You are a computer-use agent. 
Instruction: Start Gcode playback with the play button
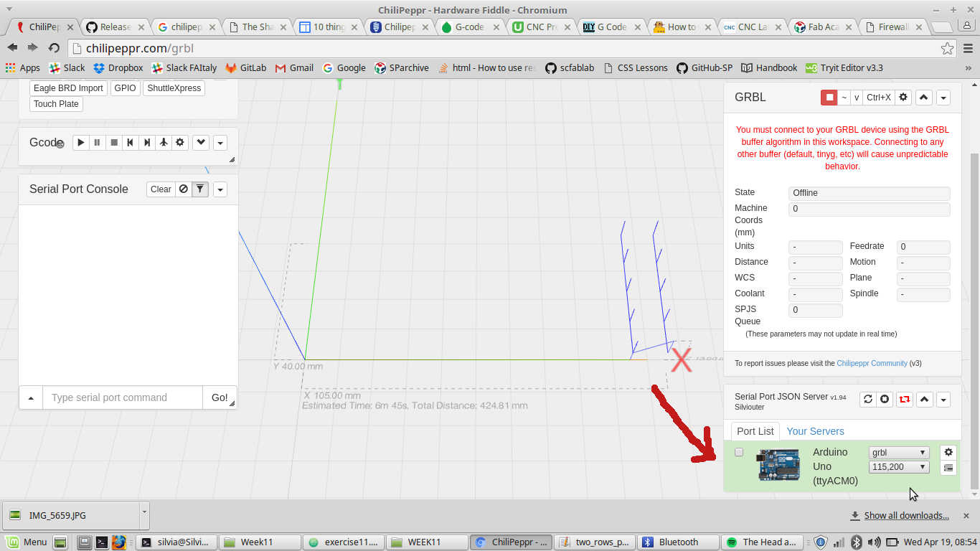[80, 143]
